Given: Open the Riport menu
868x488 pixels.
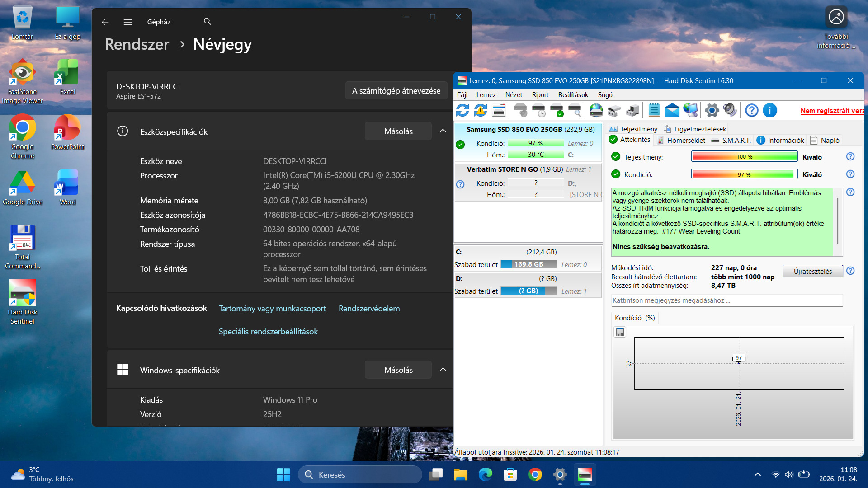Looking at the screenshot, I should coord(540,94).
